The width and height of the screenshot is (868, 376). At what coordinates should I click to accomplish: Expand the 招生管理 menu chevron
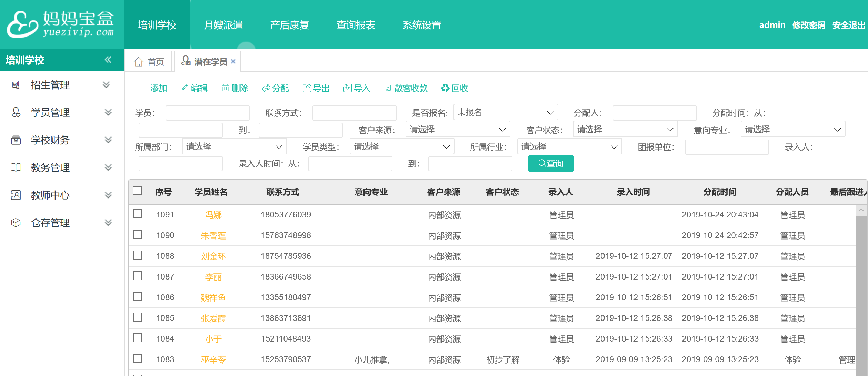pyautogui.click(x=107, y=85)
